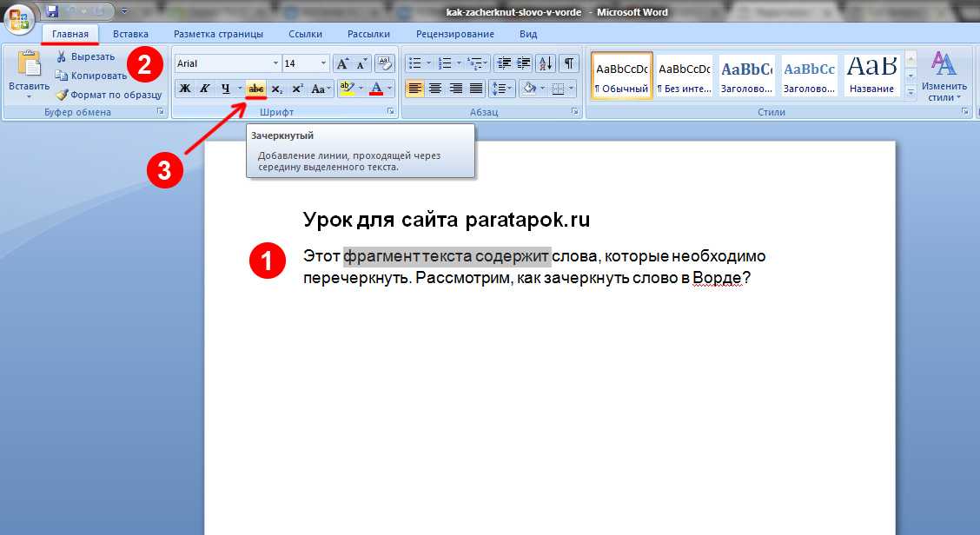Open line spacing options
980x535 pixels.
[x=502, y=89]
